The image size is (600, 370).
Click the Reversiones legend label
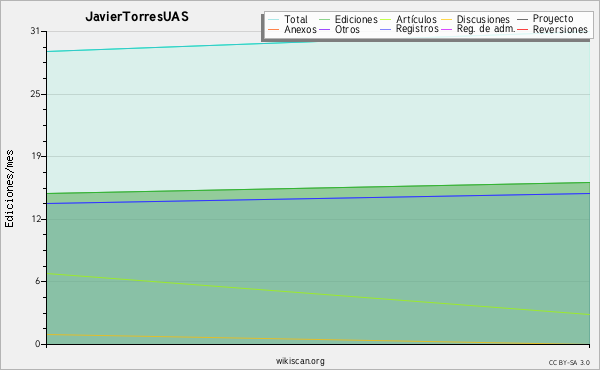pyautogui.click(x=560, y=29)
